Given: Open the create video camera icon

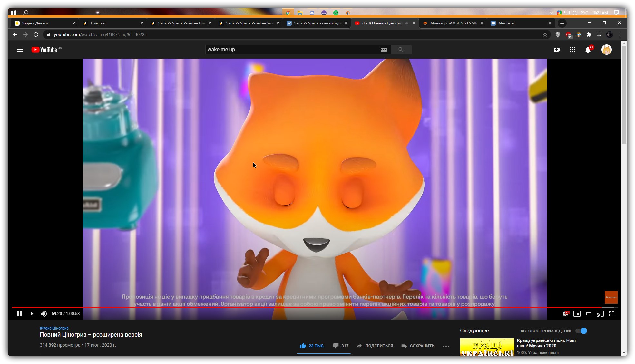Looking at the screenshot, I should 557,50.
